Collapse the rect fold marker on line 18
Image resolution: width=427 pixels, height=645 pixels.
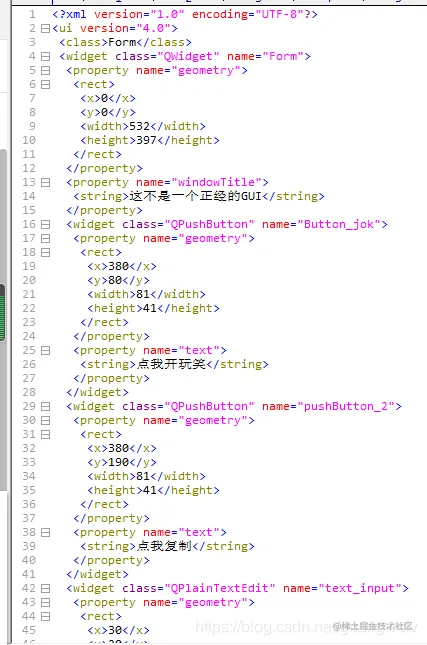46,252
